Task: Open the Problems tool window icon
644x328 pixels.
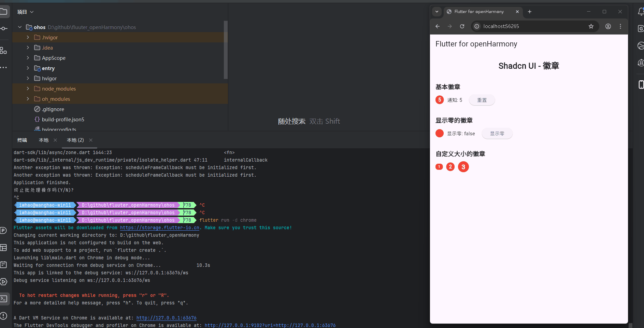Action: tap(3, 316)
